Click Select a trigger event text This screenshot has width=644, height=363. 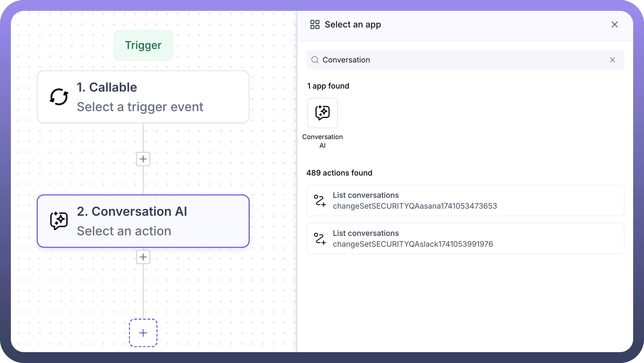click(x=140, y=107)
